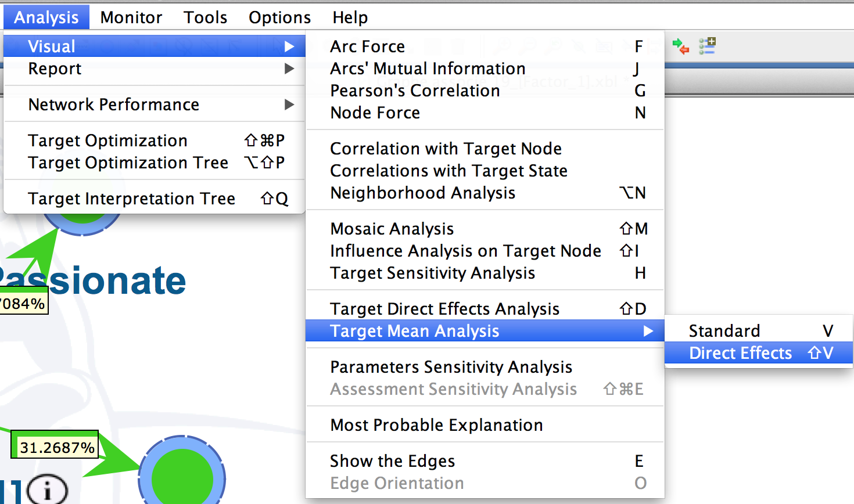Expand the Report submenu arrow
Screen dimensions: 854x504
(289, 69)
